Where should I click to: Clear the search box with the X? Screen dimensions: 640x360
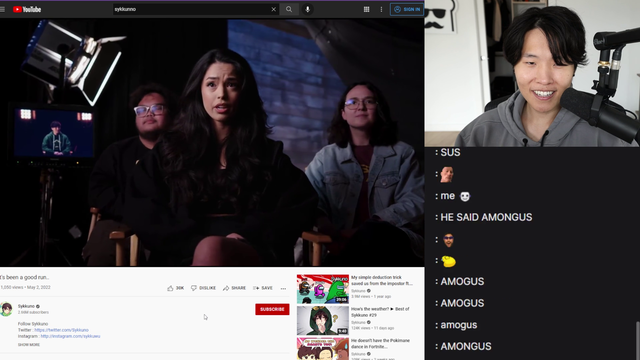pyautogui.click(x=273, y=9)
